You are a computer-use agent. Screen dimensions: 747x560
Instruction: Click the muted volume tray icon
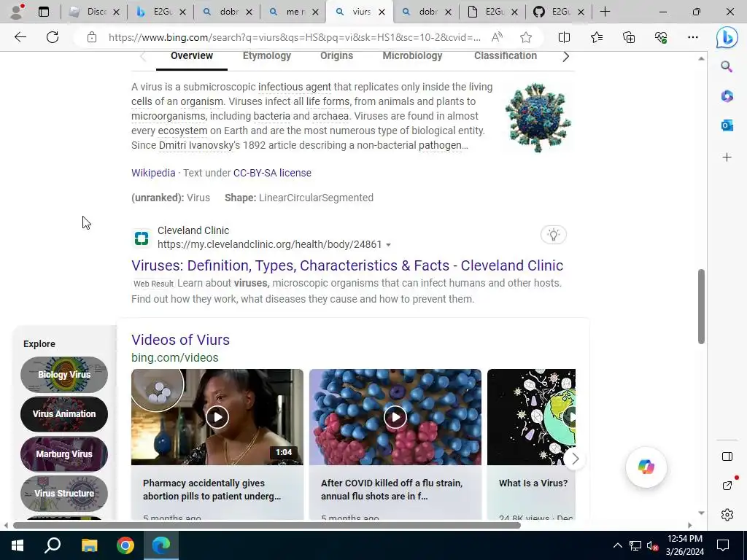pyautogui.click(x=652, y=545)
